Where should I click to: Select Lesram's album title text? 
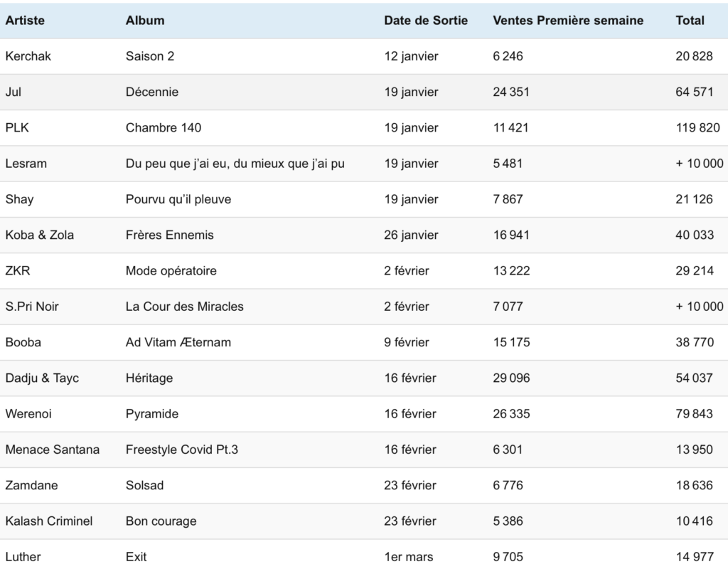(235, 164)
